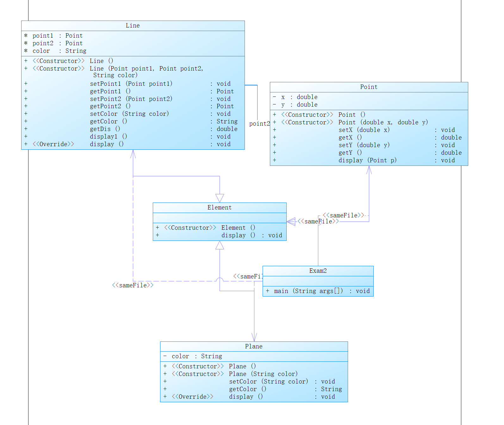Click the Point class title
504x425 pixels.
pos(369,87)
